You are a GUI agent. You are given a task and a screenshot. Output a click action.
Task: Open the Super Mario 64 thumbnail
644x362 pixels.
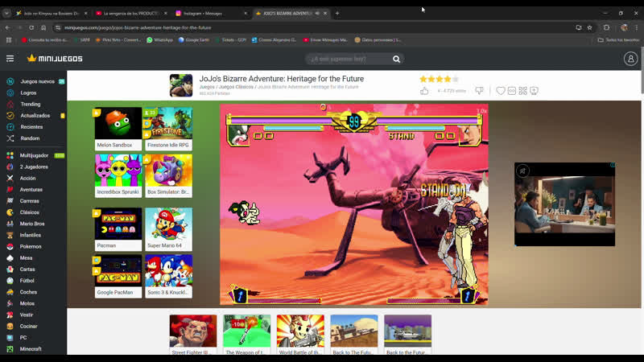pyautogui.click(x=168, y=229)
